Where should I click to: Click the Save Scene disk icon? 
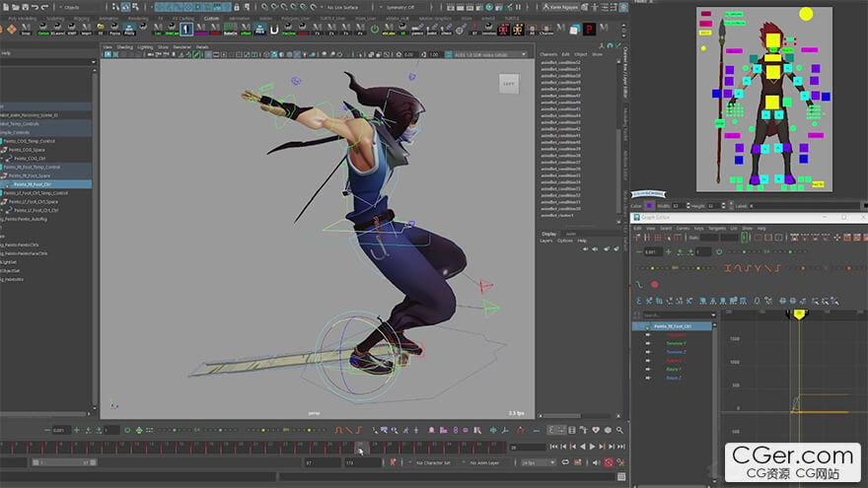coord(25,7)
